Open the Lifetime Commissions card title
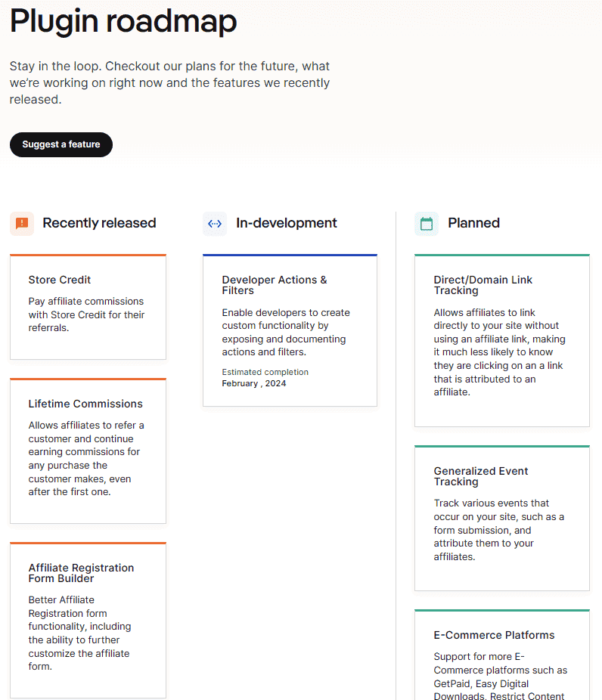Screen dimensions: 602x700 [x=85, y=404]
